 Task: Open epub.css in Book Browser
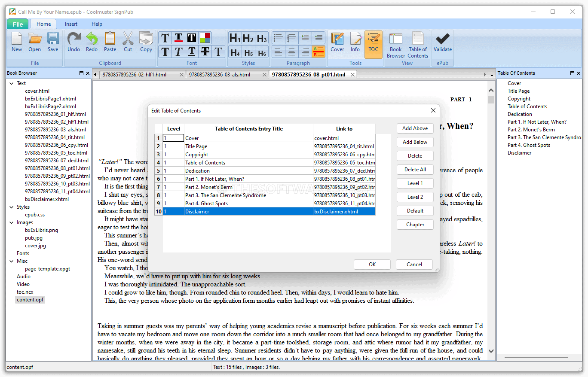point(35,215)
